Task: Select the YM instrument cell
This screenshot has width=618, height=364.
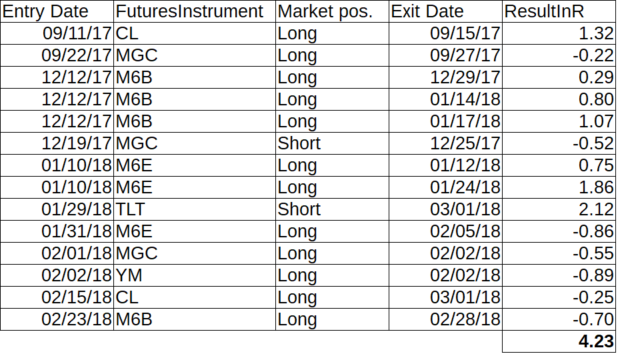Action: pyautogui.click(x=195, y=275)
